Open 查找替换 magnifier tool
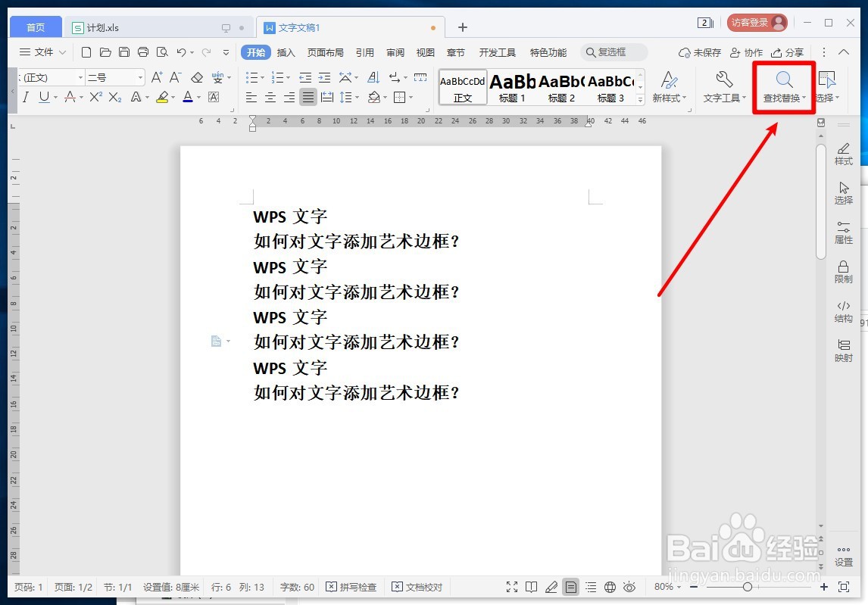The height and width of the screenshot is (605, 868). tap(784, 88)
